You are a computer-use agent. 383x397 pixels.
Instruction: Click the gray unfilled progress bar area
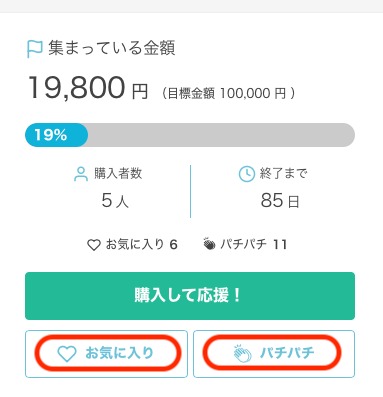click(x=221, y=135)
